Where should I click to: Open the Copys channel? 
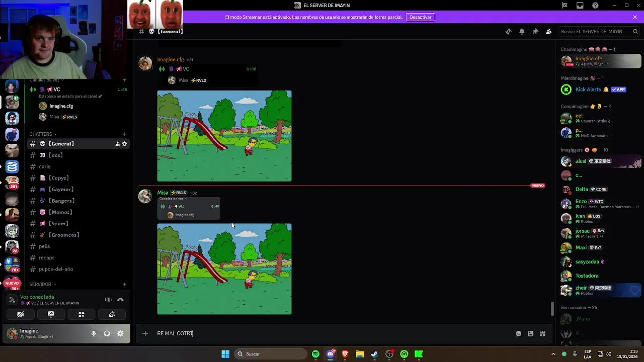pyautogui.click(x=78, y=178)
